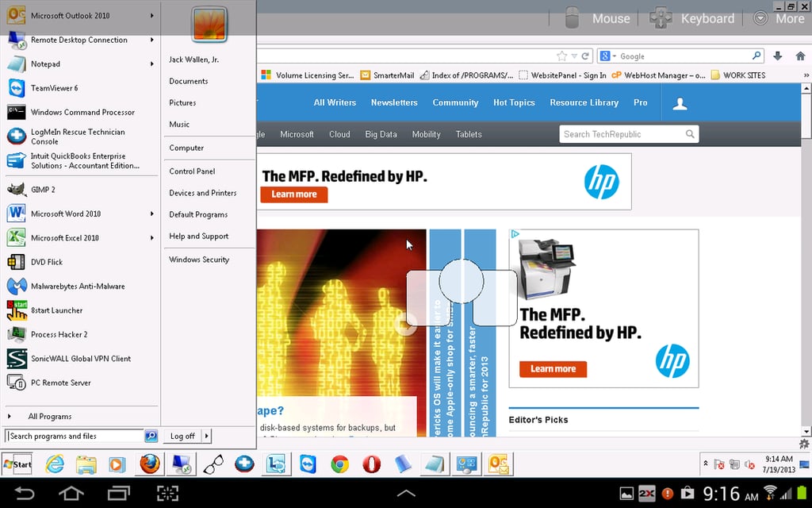Open the Newsletters link on TechRepublic
The width and height of the screenshot is (812, 508).
[x=394, y=102]
